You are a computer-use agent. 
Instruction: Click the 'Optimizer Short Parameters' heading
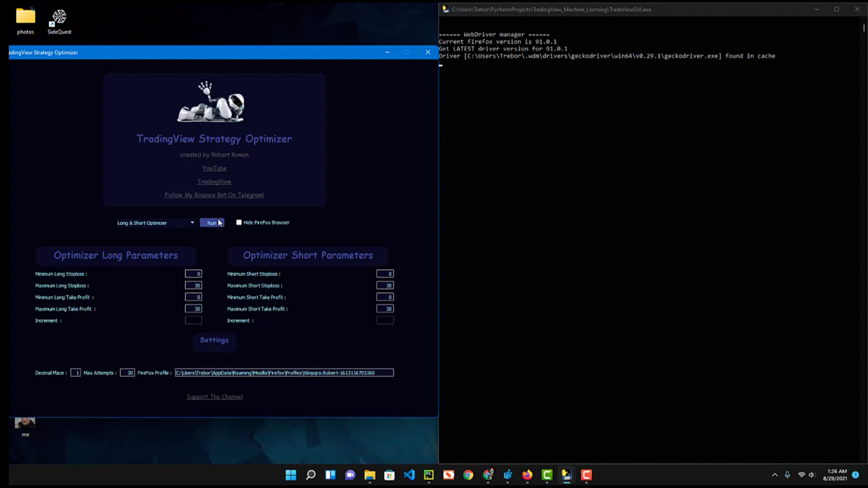coord(308,255)
